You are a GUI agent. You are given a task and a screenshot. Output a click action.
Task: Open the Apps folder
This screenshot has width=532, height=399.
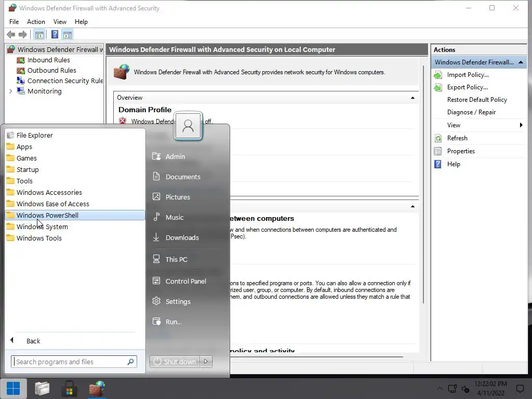click(x=75, y=147)
